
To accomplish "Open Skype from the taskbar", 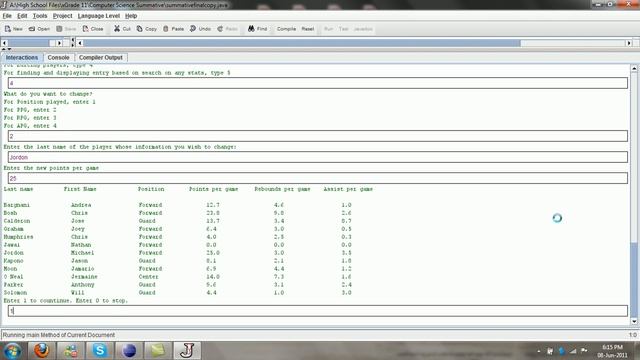I will 100,351.
